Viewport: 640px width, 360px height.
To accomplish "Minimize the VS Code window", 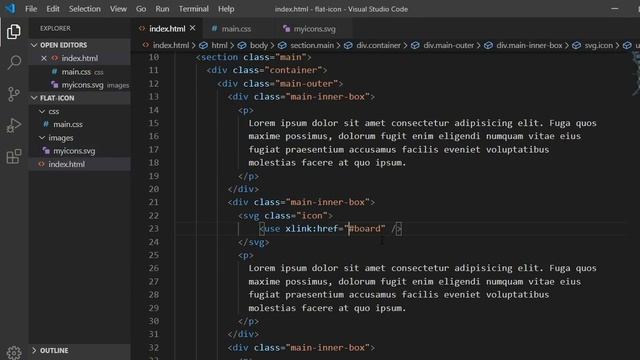I will 615,9.
